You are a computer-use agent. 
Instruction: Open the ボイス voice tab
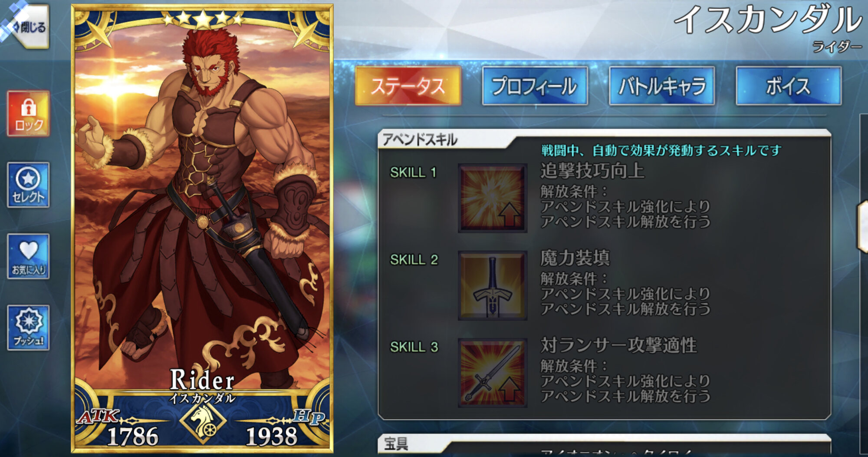pos(789,86)
